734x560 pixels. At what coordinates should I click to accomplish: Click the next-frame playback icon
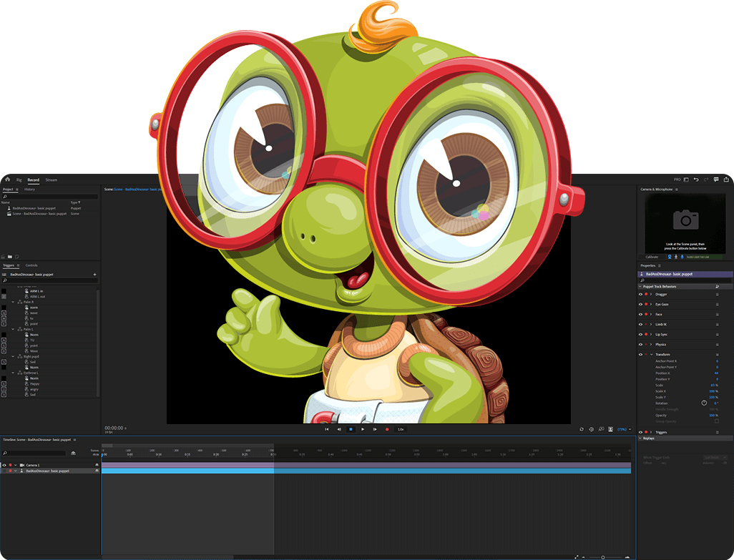coord(375,429)
